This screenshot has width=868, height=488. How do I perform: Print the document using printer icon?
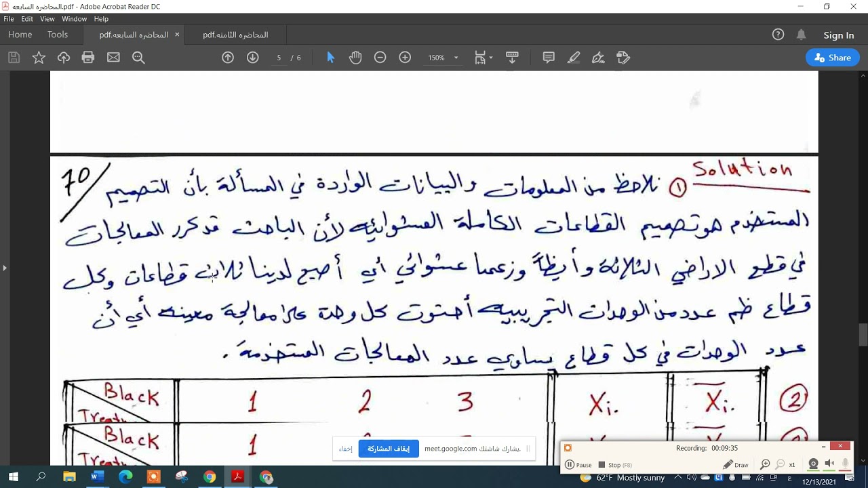pyautogui.click(x=88, y=58)
